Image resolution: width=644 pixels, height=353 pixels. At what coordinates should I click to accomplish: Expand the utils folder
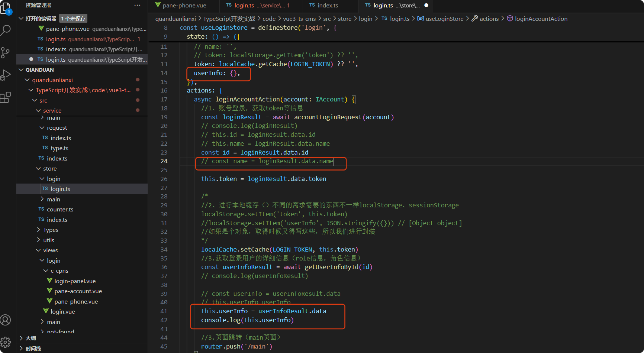[x=38, y=240]
